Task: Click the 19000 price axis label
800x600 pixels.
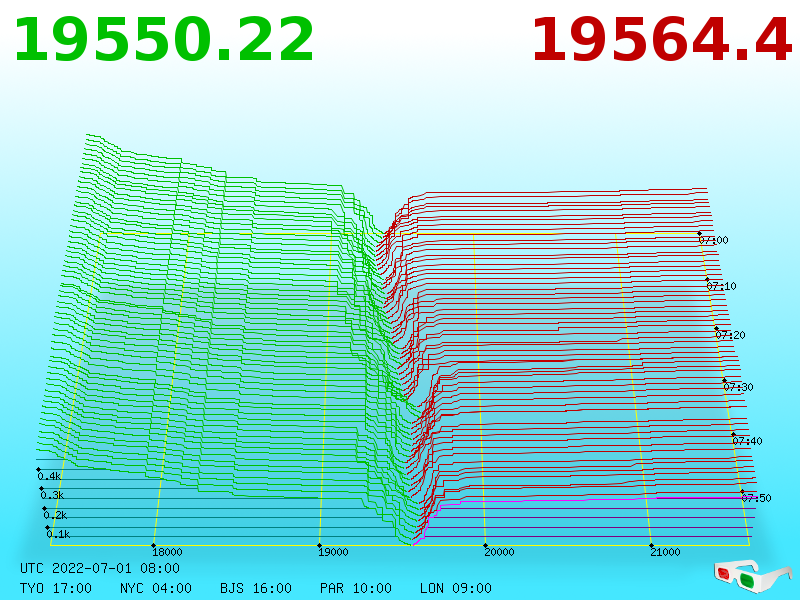Action: point(333,552)
